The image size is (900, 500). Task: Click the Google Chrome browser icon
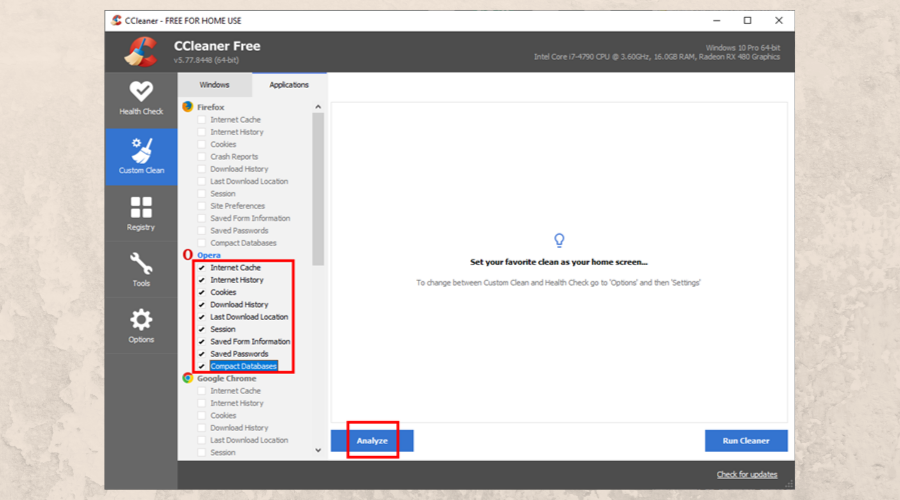[x=188, y=378]
